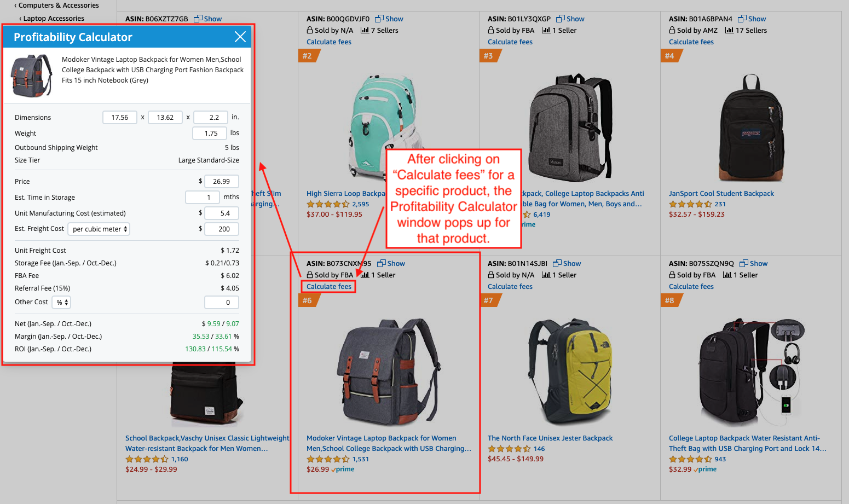Open the Laptop Accessories category
This screenshot has width=849, height=504.
coord(52,18)
